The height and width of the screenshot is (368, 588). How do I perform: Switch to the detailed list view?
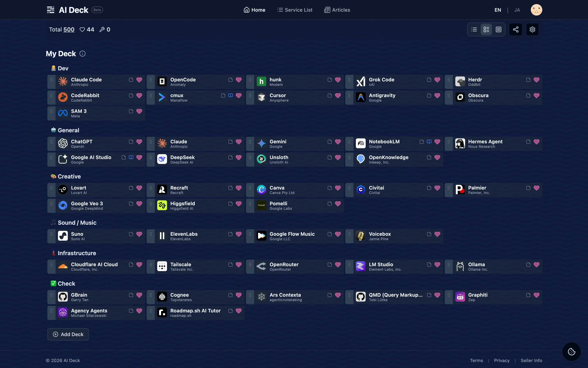498,29
